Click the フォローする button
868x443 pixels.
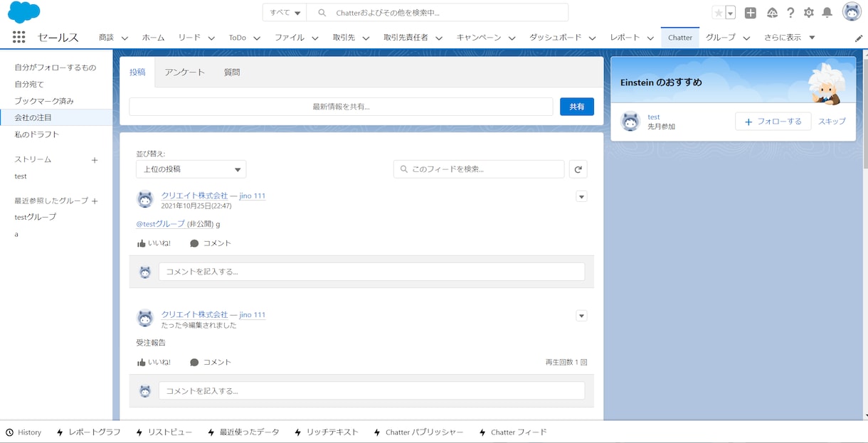(x=773, y=122)
